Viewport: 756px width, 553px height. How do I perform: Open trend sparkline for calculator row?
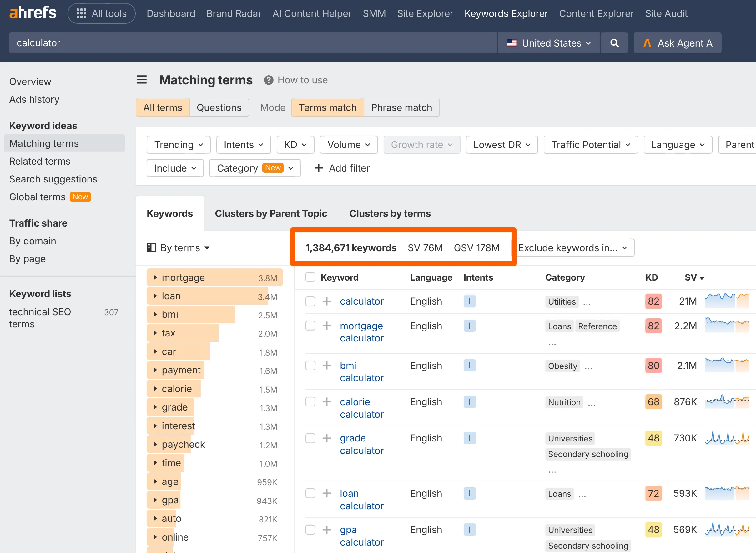[x=727, y=301]
